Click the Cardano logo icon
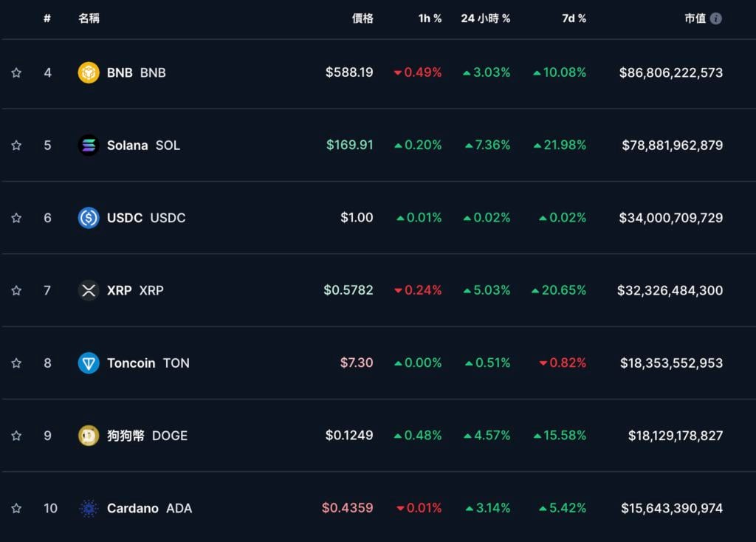This screenshot has width=756, height=542. [89, 508]
